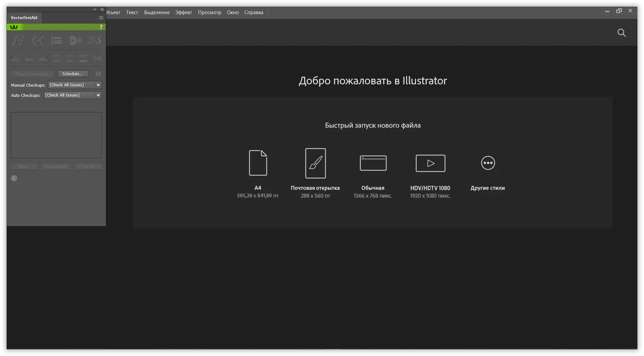Open the Окно menu
The image size is (644, 356).
pyautogui.click(x=233, y=12)
